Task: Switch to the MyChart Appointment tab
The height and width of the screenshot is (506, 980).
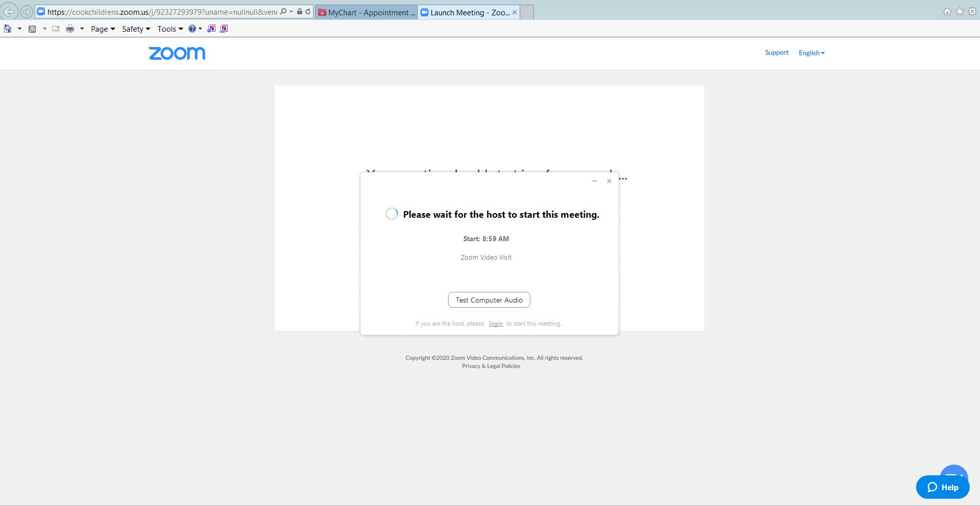Action: (366, 12)
